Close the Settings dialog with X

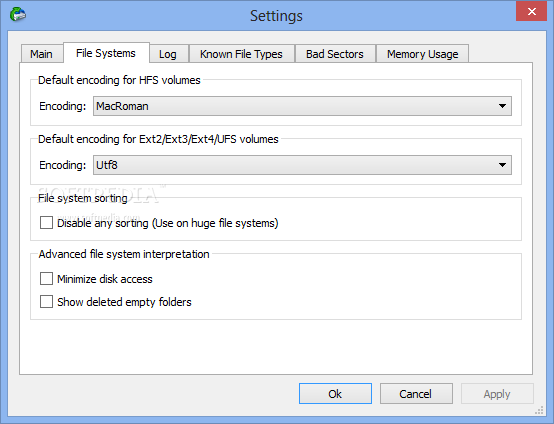531,12
